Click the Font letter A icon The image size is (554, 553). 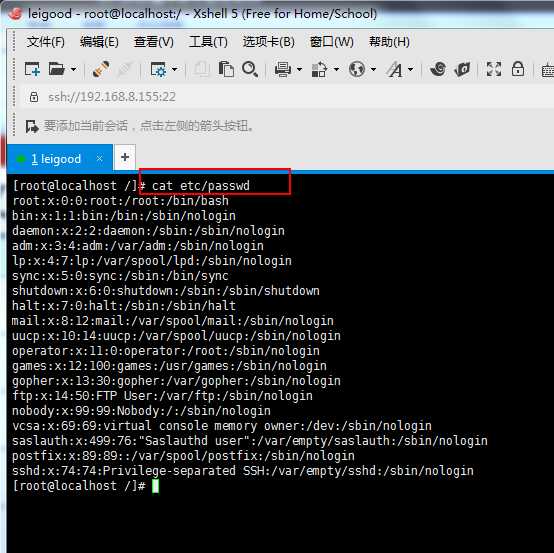tap(395, 69)
